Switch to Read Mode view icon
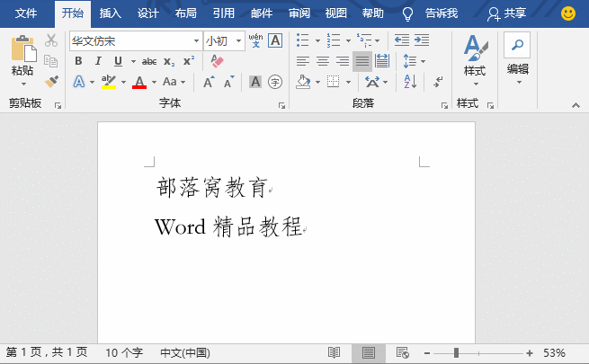 [334, 352]
